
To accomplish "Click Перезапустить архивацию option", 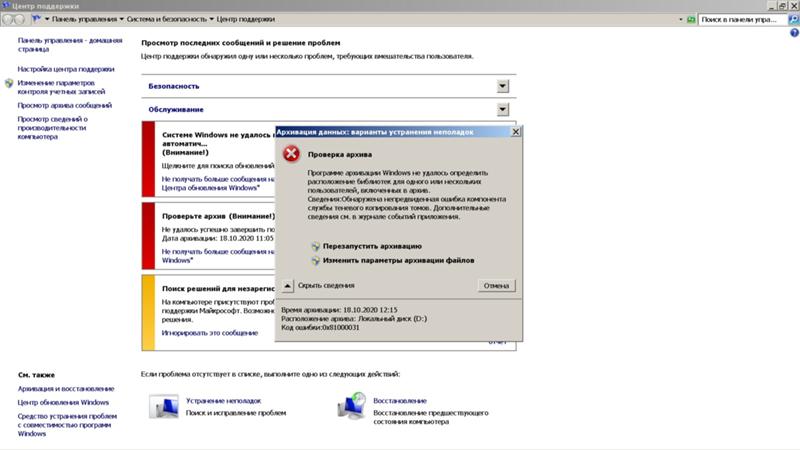I will pyautogui.click(x=372, y=246).
